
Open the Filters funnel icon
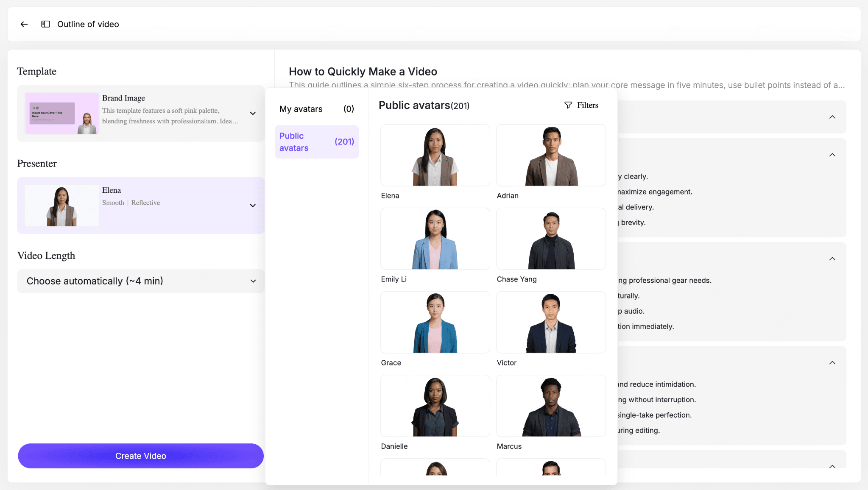(x=568, y=105)
